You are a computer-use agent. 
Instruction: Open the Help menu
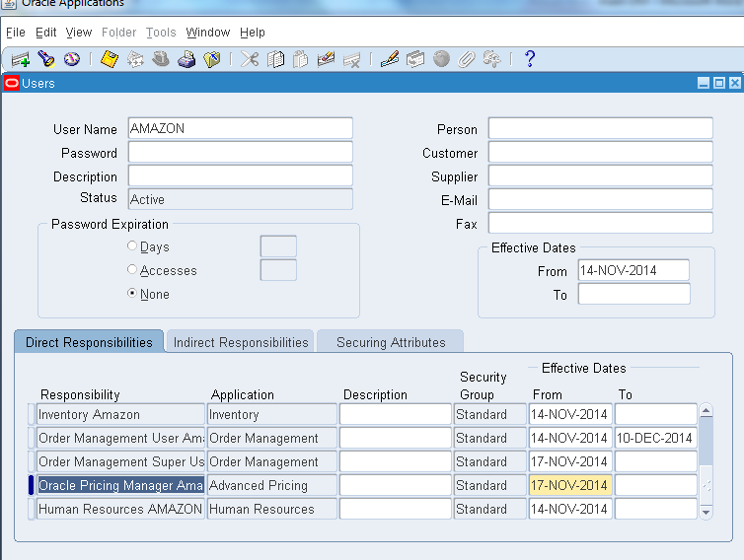point(252,33)
